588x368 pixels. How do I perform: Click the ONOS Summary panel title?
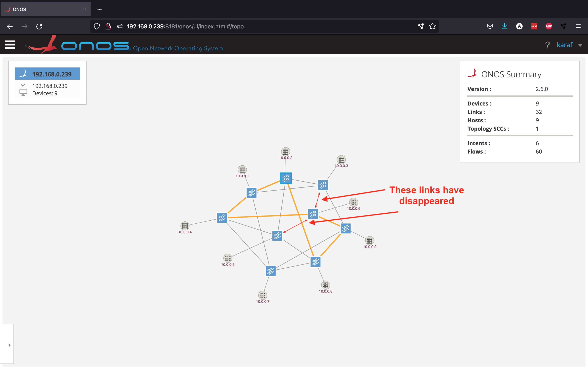point(511,74)
